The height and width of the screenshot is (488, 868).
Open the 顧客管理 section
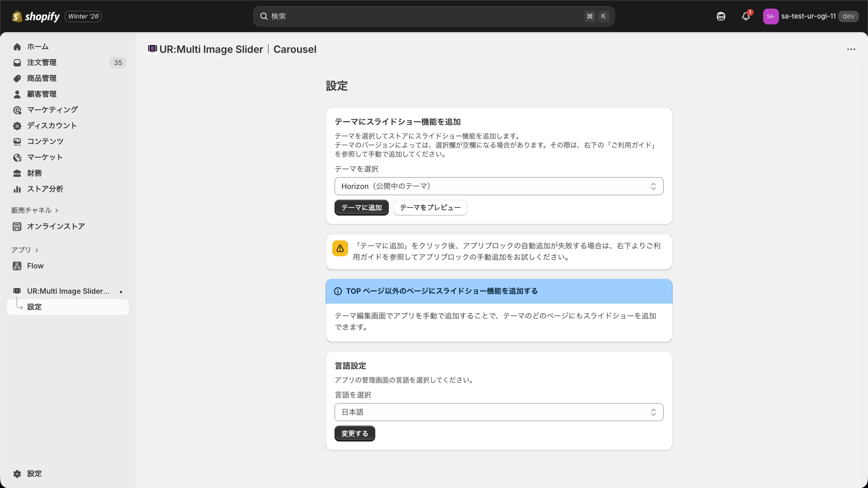(42, 94)
